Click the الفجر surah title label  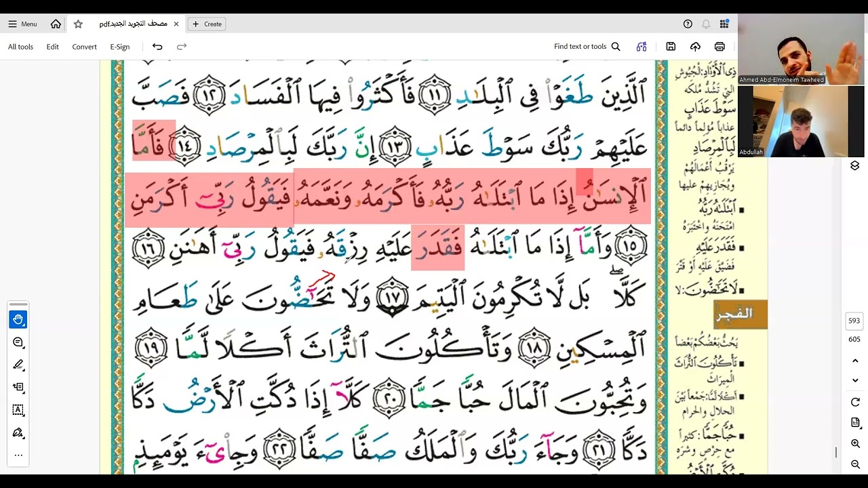[741, 314]
